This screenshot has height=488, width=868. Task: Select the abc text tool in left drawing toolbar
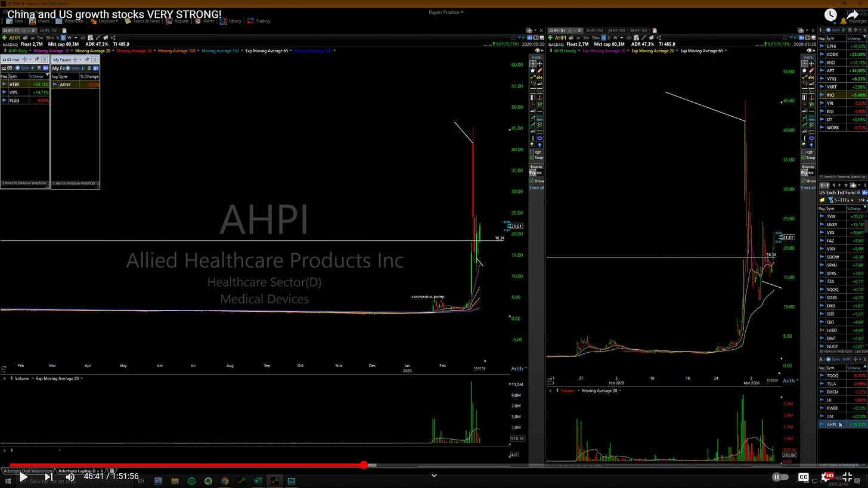click(540, 77)
